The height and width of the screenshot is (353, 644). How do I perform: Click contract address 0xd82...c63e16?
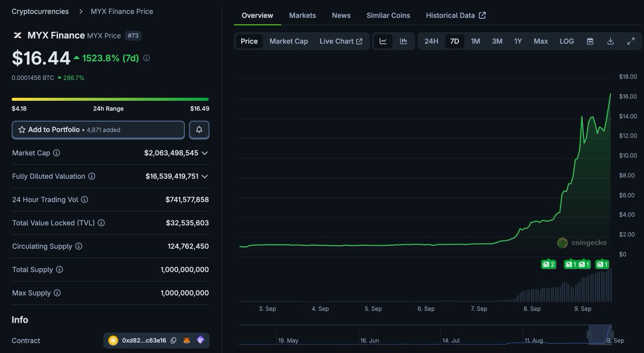[x=144, y=341]
